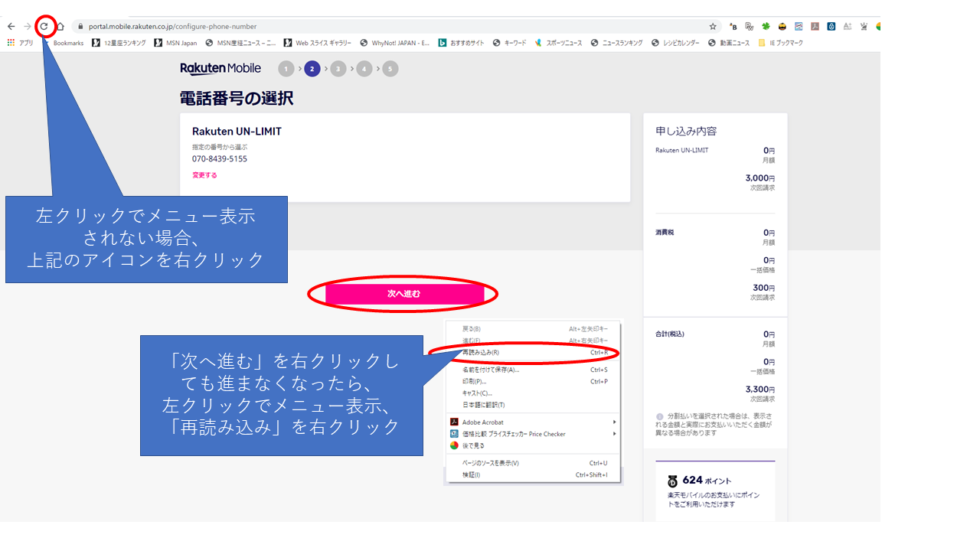Open the sunglasses face extension icon
Viewport: 980px width, 551px height.
pyautogui.click(x=782, y=26)
